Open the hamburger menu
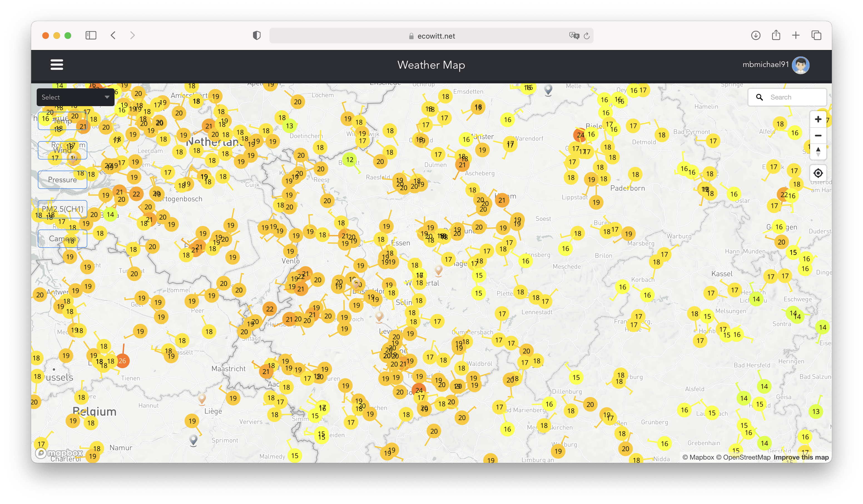Viewport: 863px width, 504px height. coord(57,64)
